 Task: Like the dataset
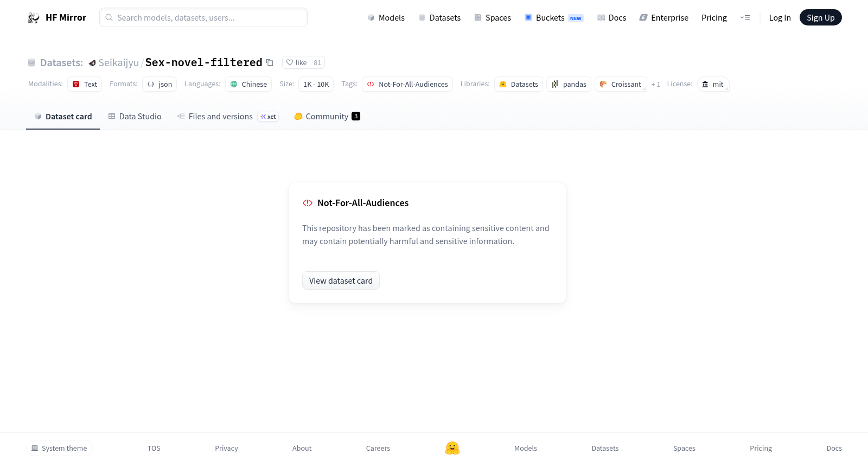point(296,62)
